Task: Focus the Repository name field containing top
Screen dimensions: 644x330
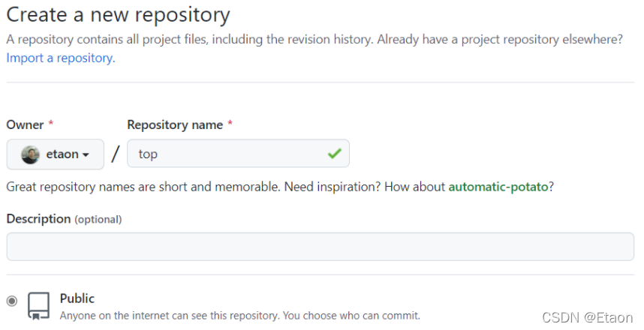Action: 225,154
